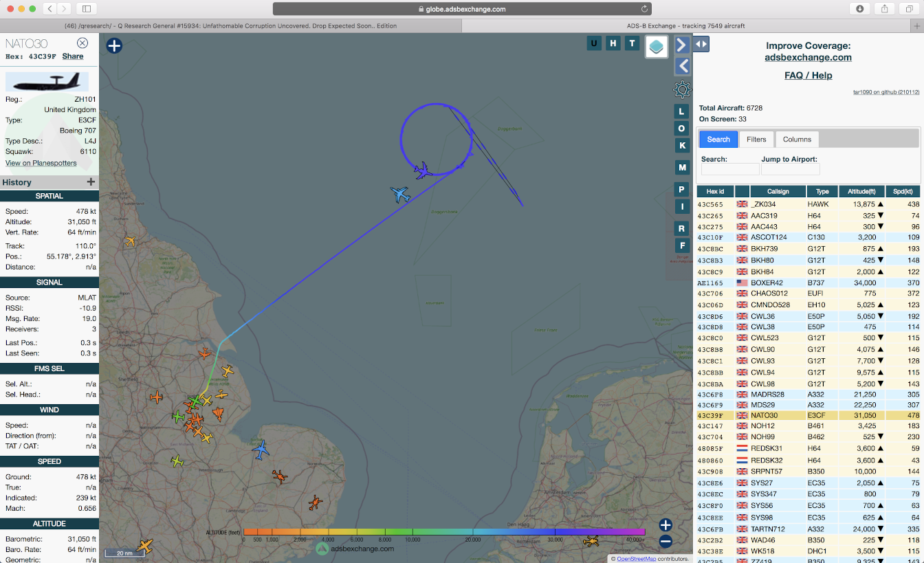Viewport: 924px width, 563px height.
Task: Click the sidebar width toggle arrows
Action: point(701,44)
